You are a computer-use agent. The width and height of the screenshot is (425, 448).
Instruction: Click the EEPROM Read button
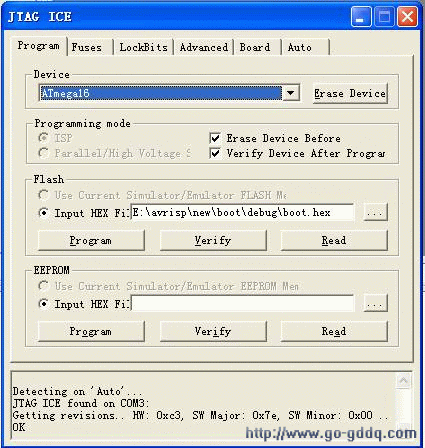(334, 331)
